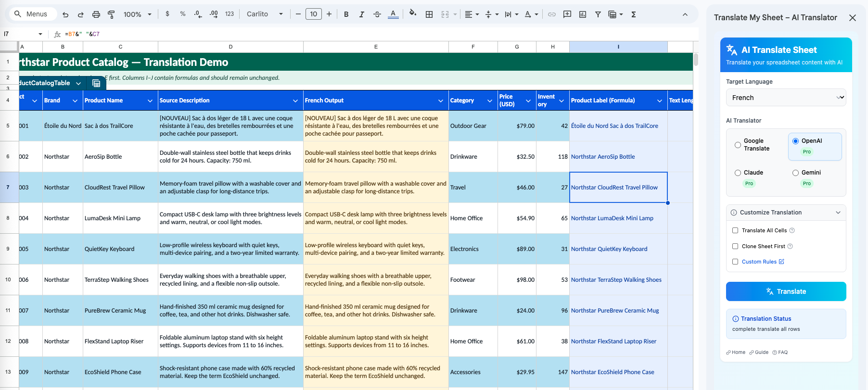Open the Product Name column filter dropdown
Screen dimensions: 868x390
pyautogui.click(x=150, y=101)
